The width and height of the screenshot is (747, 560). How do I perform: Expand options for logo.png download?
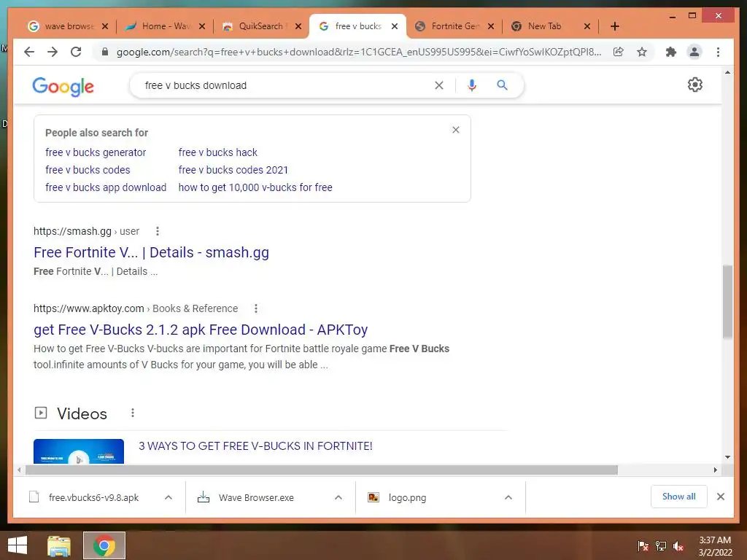coord(508,497)
